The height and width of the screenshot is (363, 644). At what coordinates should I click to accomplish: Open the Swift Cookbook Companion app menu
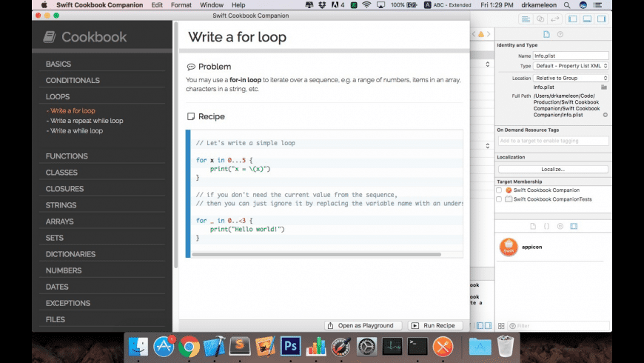click(100, 5)
